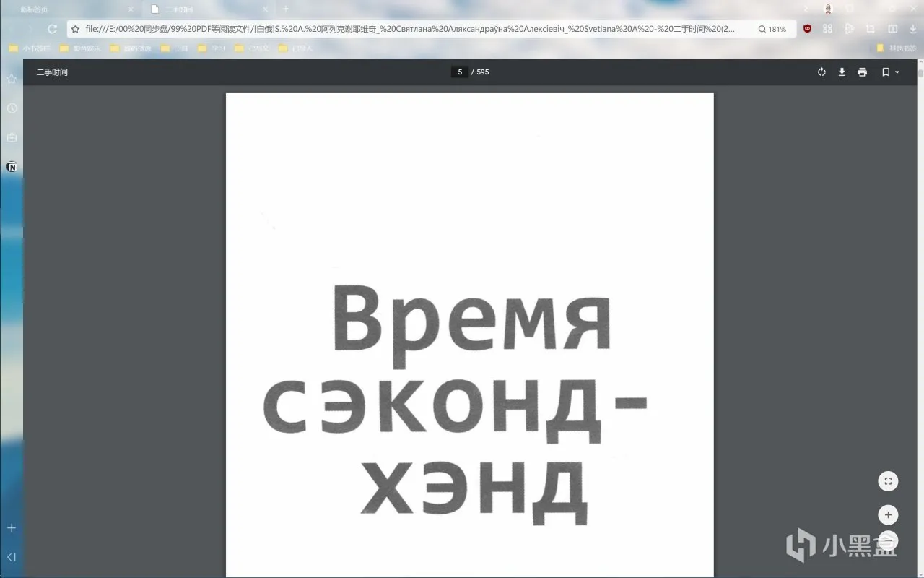The width and height of the screenshot is (924, 578).
Task: Switch to the first browser tab
Action: (x=72, y=9)
